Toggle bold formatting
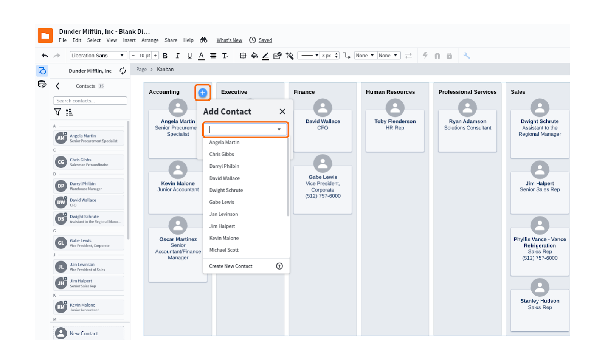This screenshot has height=364, width=605. [x=165, y=55]
